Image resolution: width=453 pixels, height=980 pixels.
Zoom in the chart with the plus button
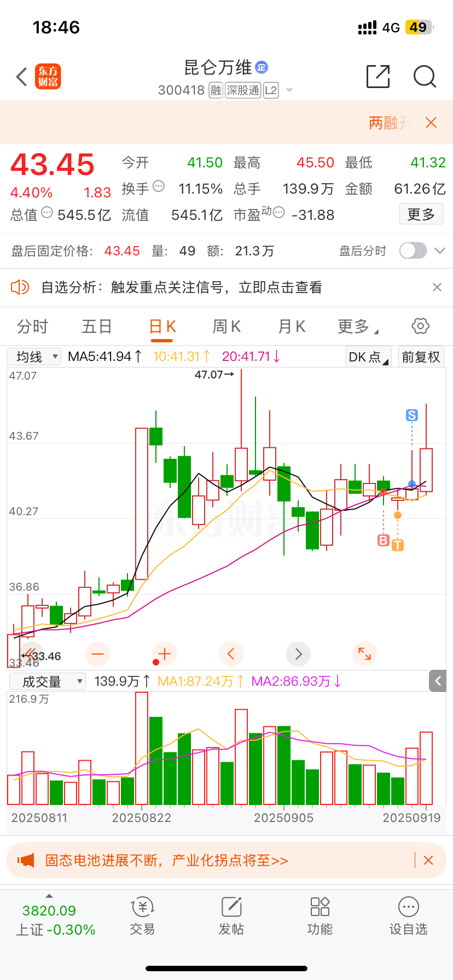pyautogui.click(x=165, y=654)
